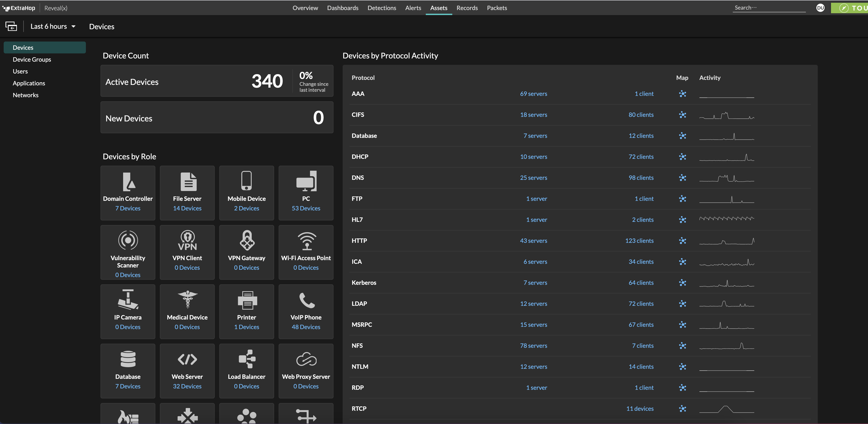Screen dimensions: 868x424
Task: Open the 14 Devices link under File Server
Action: 187,208
